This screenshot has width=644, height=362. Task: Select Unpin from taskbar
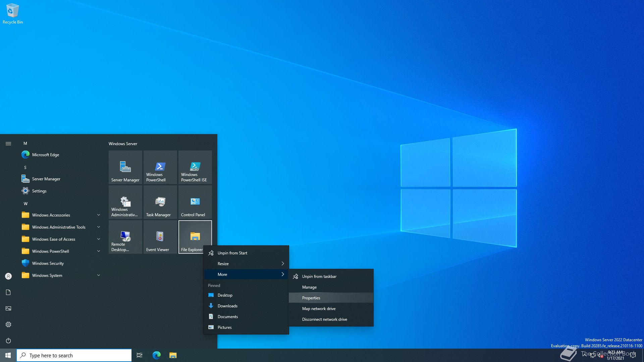(331, 277)
